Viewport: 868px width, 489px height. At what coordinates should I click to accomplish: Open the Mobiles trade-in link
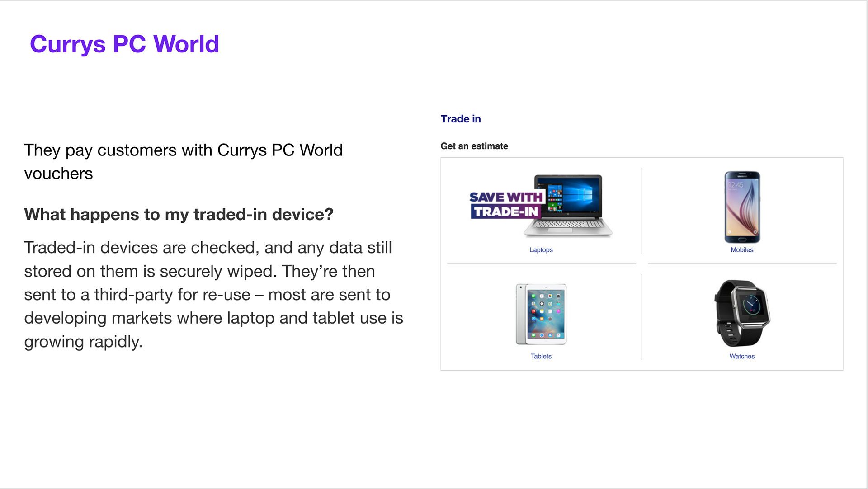[742, 250]
